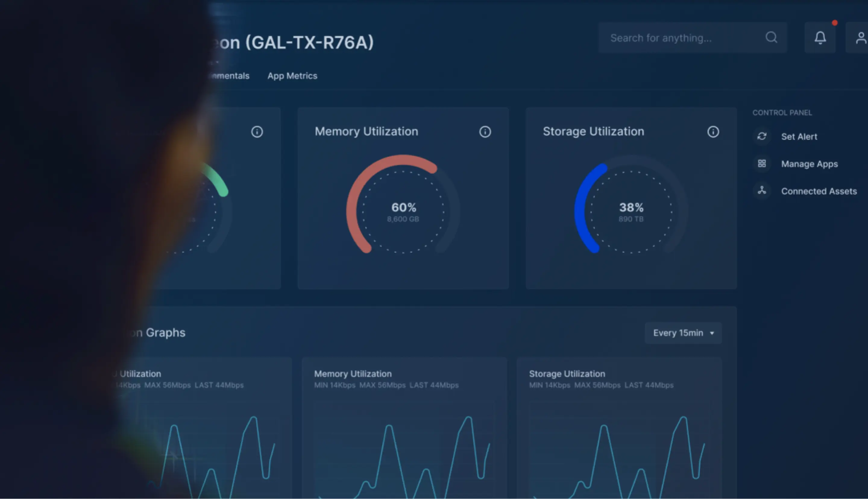Viewport: 868px width, 499px height.
Task: Open the user profile icon
Action: [861, 38]
